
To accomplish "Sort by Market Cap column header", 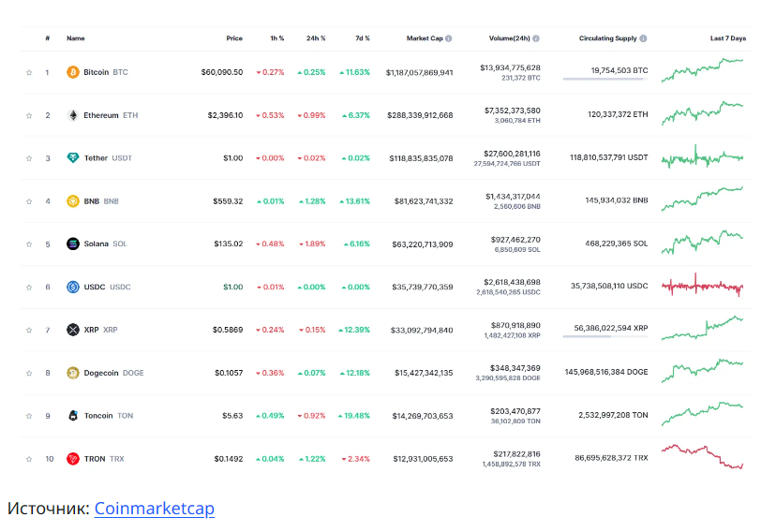I will 425,38.
